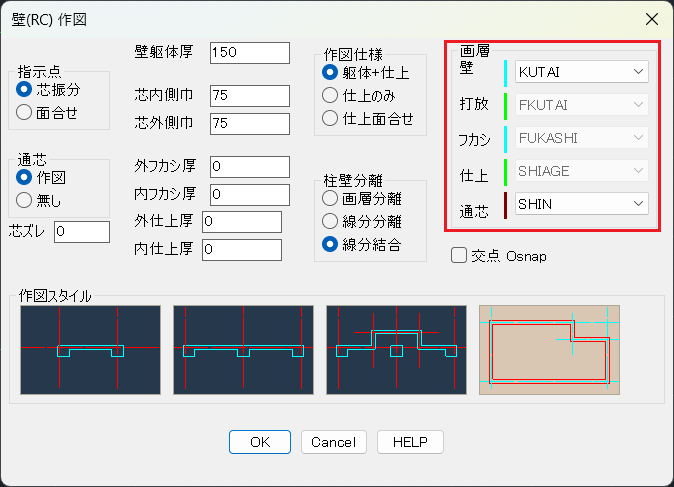Open the フカシ layer FUKASHI dropdown
The width and height of the screenshot is (674, 487).
[x=582, y=138]
